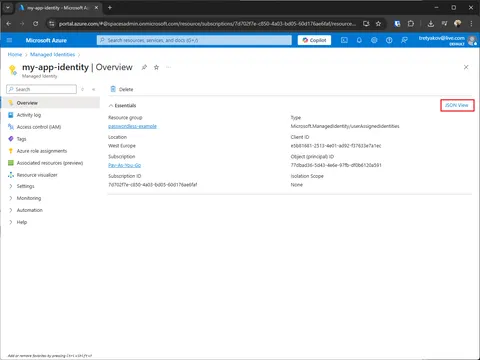The image size is (480, 360).
Task: Select Overview in the resource menu
Action: coord(50,103)
